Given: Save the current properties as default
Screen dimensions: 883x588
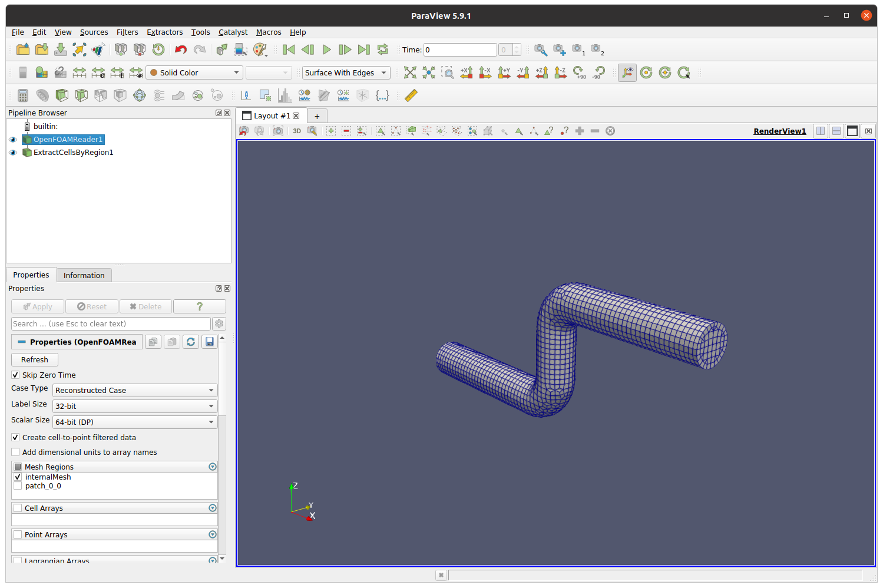Looking at the screenshot, I should (x=210, y=342).
